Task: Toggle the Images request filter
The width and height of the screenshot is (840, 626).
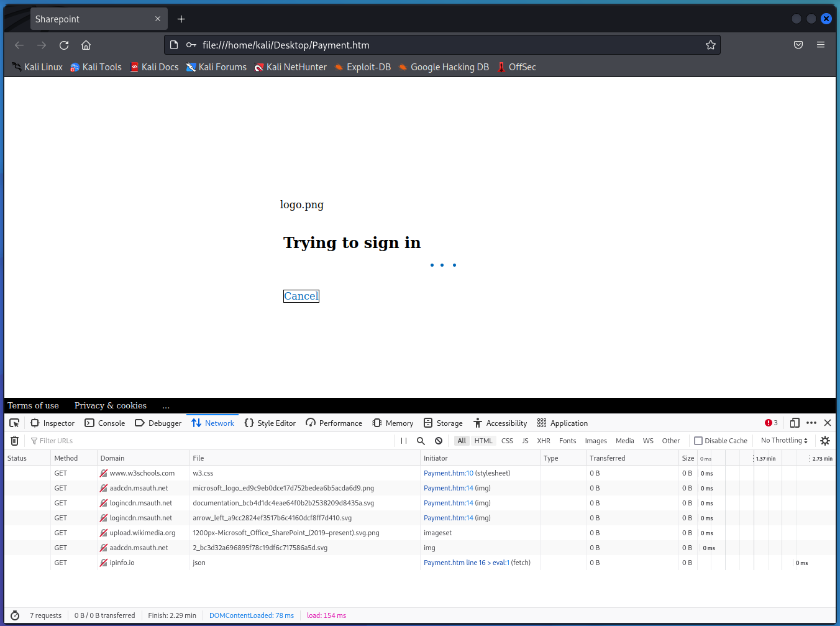Action: click(x=596, y=441)
